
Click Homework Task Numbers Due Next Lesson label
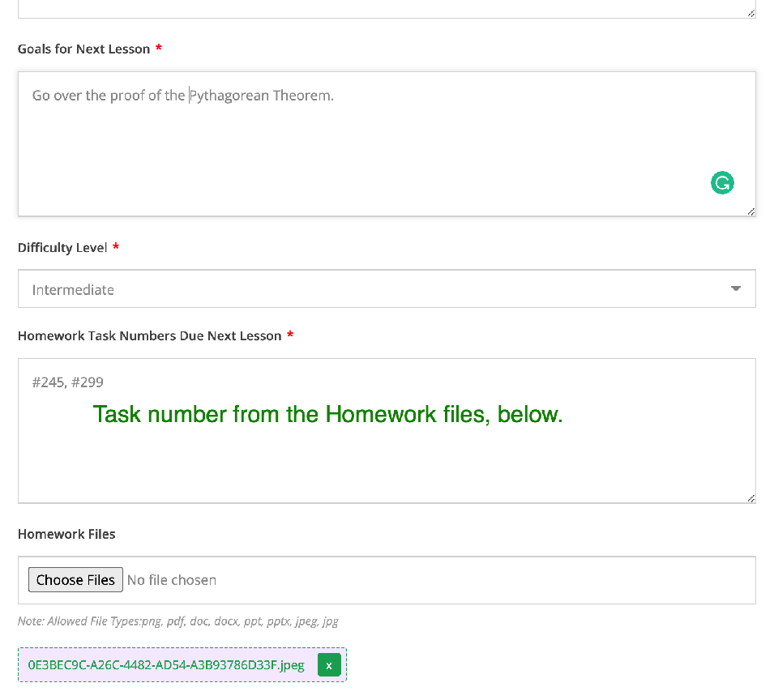(149, 336)
